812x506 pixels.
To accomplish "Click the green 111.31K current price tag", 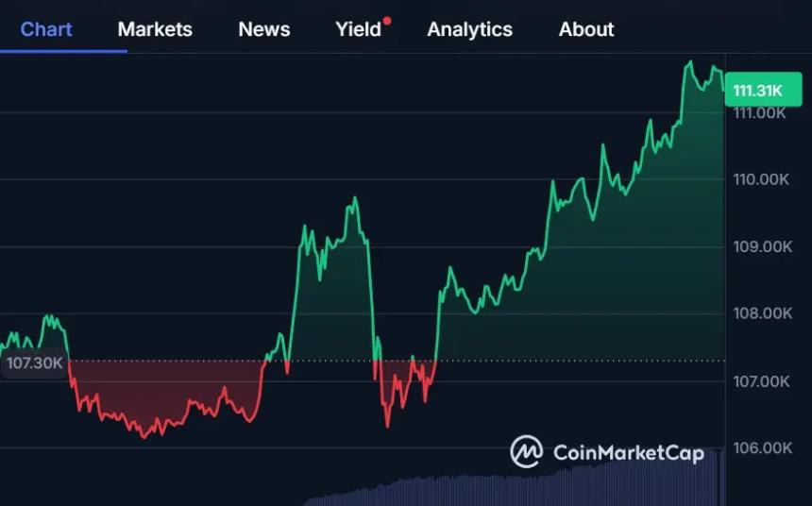I will pos(758,91).
